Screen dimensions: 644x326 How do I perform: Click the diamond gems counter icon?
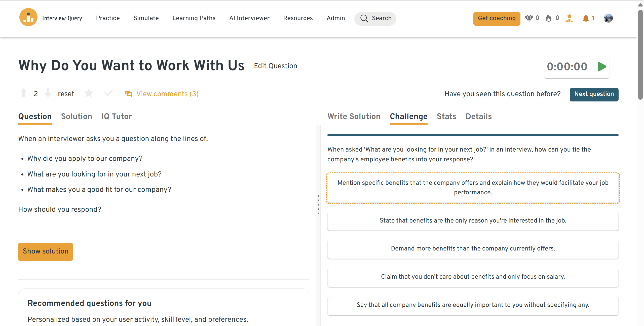click(529, 18)
